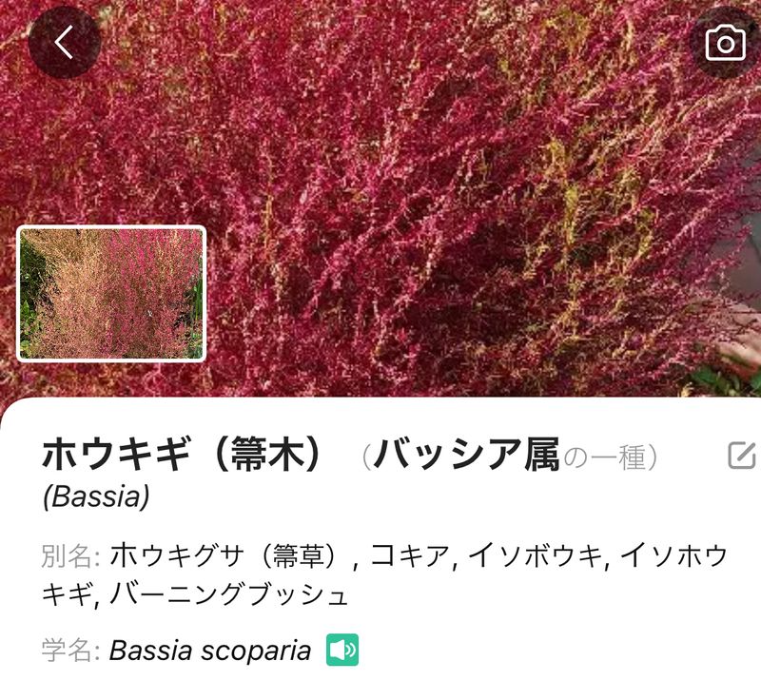Select the ホウキギ（箒木） plant title
This screenshot has width=761, height=700.
coord(181,454)
